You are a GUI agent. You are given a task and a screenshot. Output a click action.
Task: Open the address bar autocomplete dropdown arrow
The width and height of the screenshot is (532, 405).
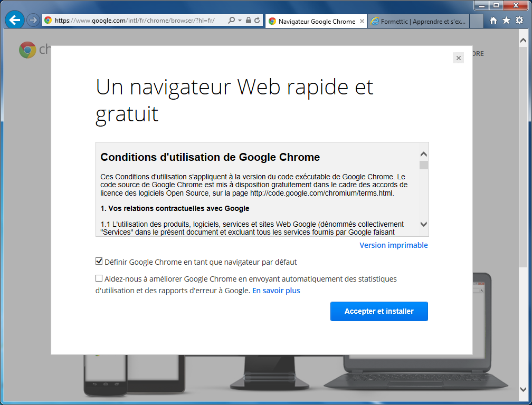pos(240,21)
